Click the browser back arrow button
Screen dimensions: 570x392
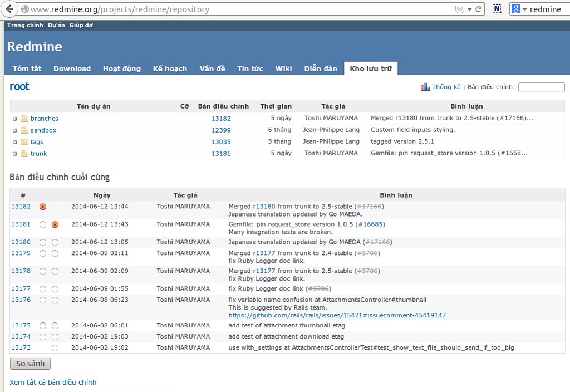coord(9,9)
